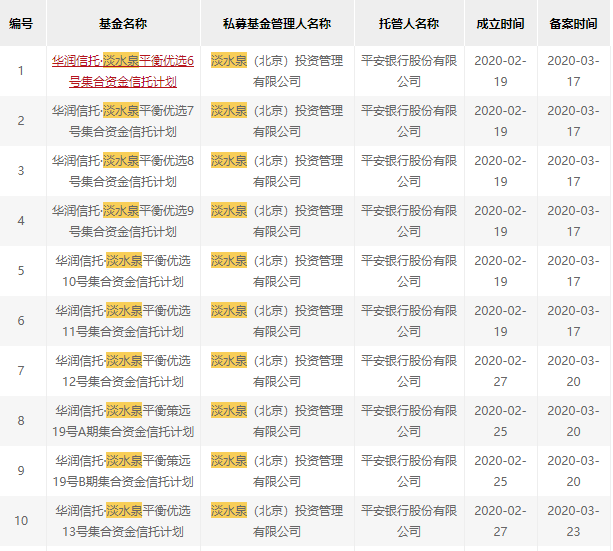Click fund name 淡水泉平衡优选11号集合资金信托计划

coord(123,321)
